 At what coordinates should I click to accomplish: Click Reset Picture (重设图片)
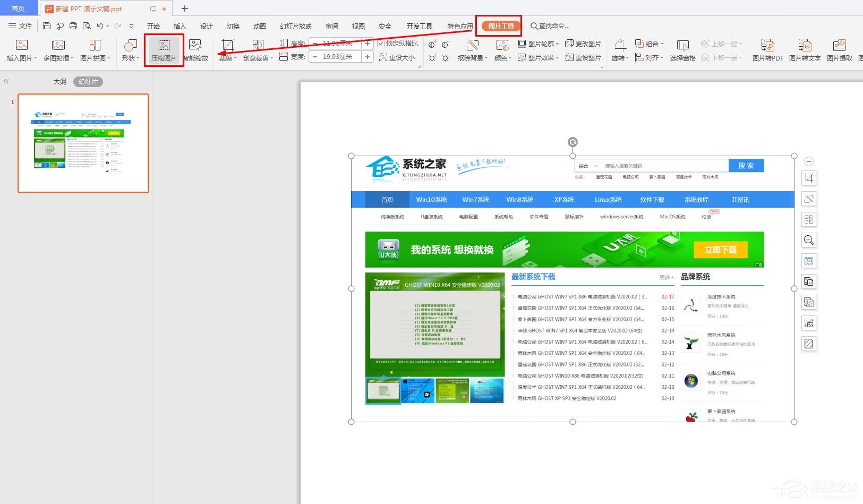(583, 57)
